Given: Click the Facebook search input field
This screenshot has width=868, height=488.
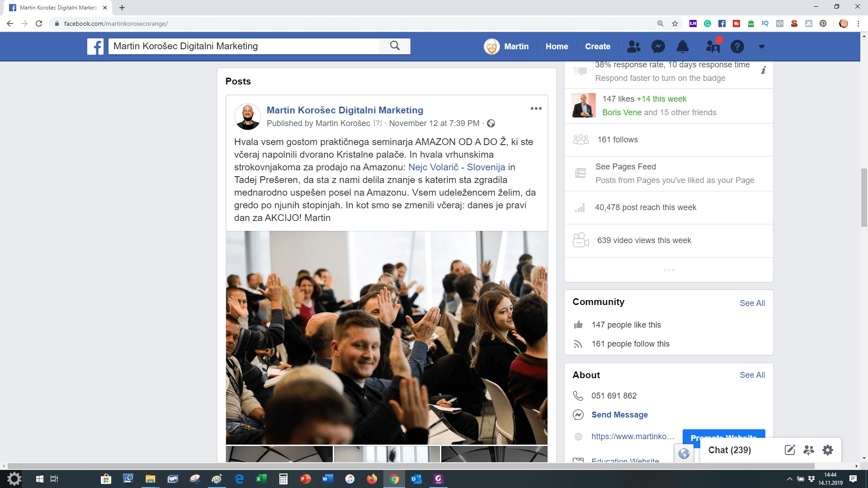Looking at the screenshot, I should point(244,46).
